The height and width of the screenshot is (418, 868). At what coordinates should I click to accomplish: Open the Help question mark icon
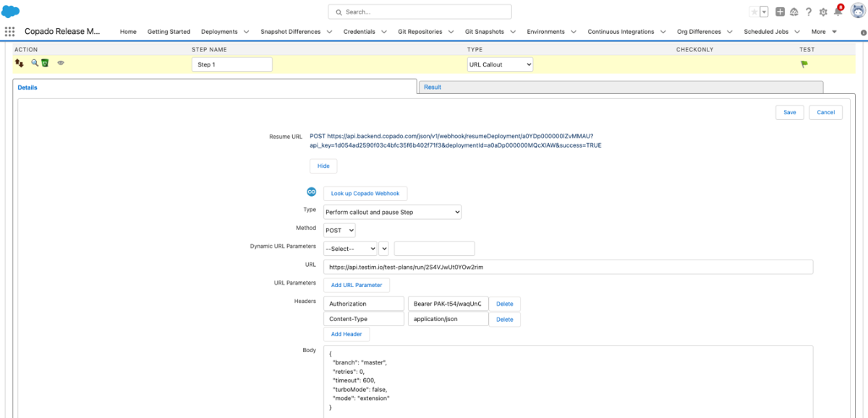[809, 12]
